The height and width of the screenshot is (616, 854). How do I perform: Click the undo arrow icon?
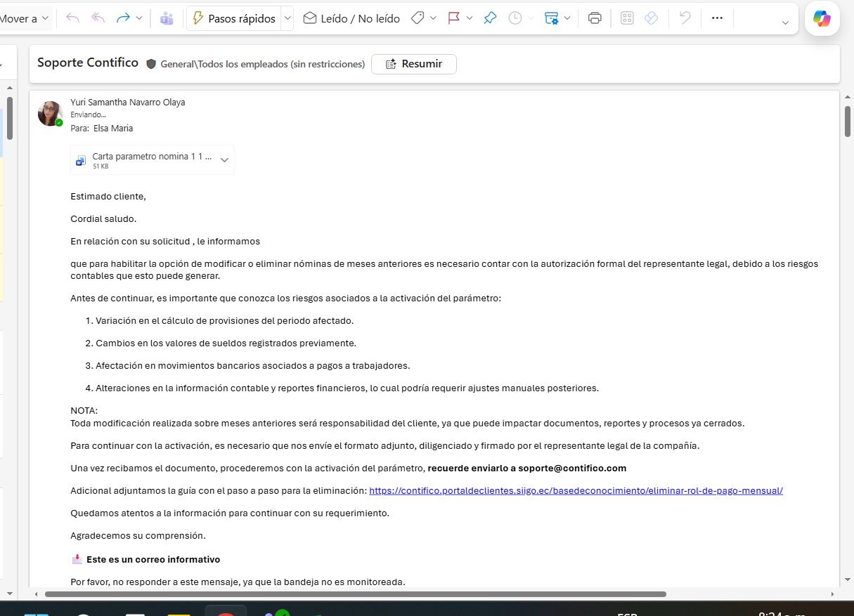click(x=685, y=18)
